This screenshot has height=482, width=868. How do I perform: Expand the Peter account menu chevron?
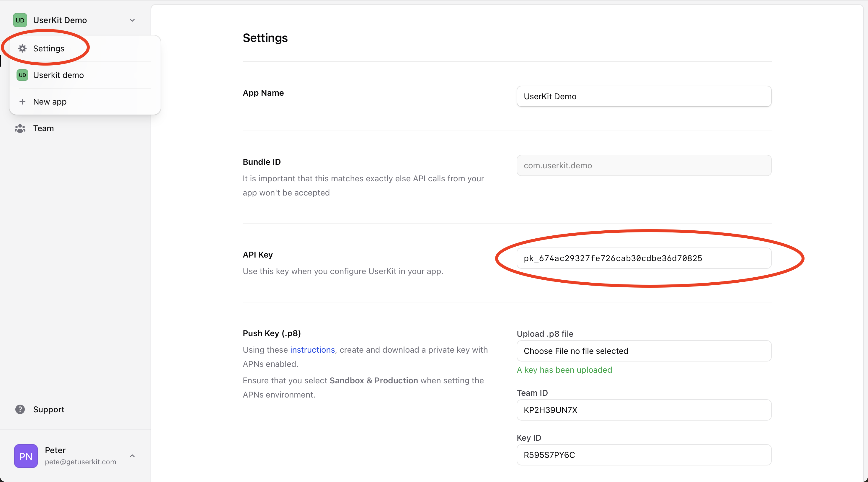pos(133,456)
